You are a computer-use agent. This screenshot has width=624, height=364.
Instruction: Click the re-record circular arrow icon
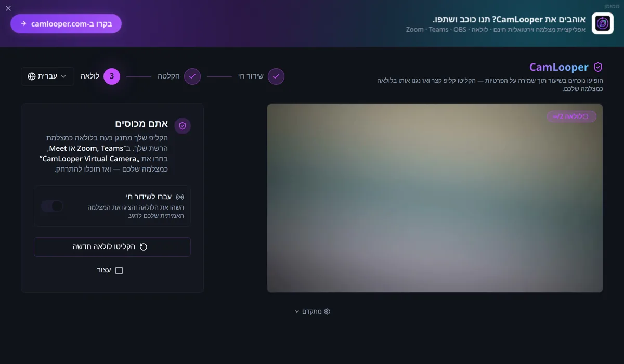tap(144, 247)
